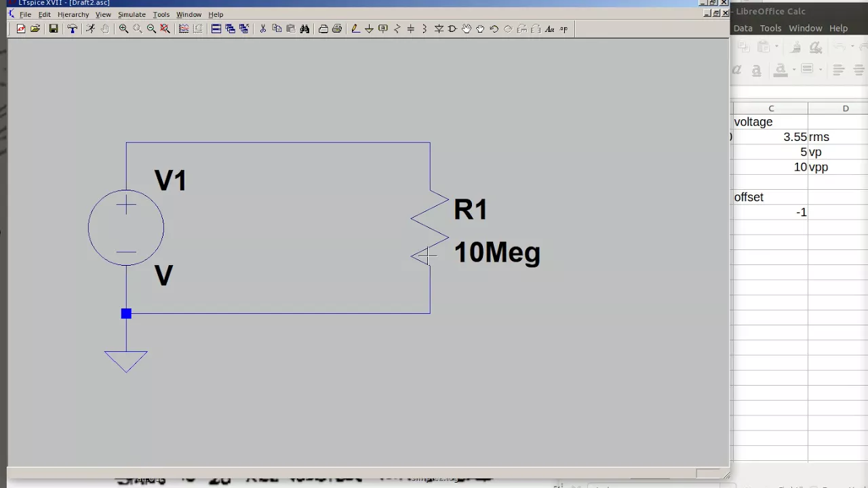Save the schematic with the floppy disk icon
868x488 pixels.
pyautogui.click(x=54, y=28)
